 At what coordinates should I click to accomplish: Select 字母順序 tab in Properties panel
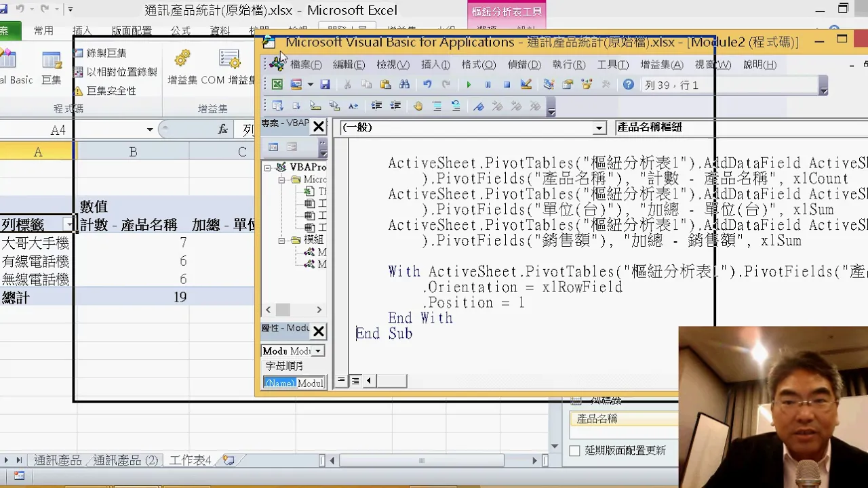click(x=283, y=366)
